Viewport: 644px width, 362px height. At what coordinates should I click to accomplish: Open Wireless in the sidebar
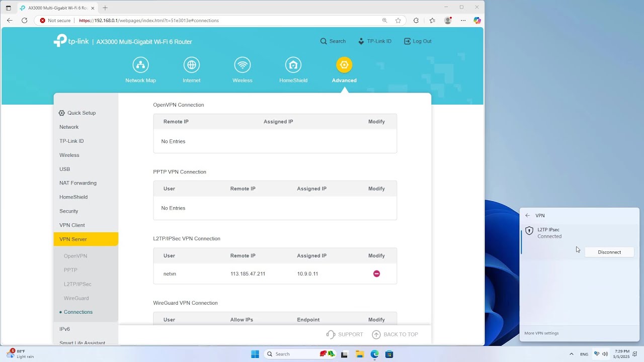[69, 155]
